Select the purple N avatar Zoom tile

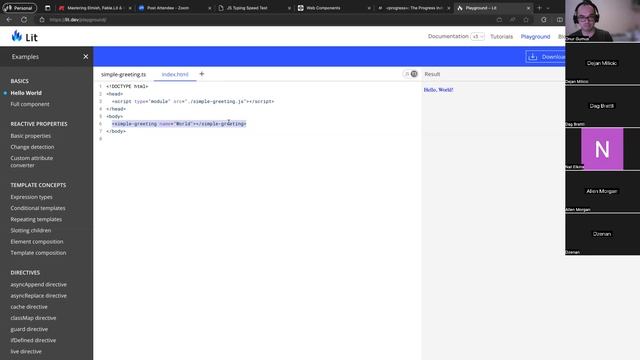602,149
